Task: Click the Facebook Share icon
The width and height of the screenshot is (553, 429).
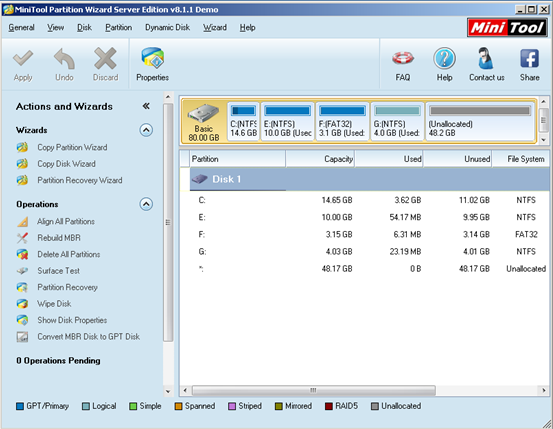Action: tap(529, 58)
